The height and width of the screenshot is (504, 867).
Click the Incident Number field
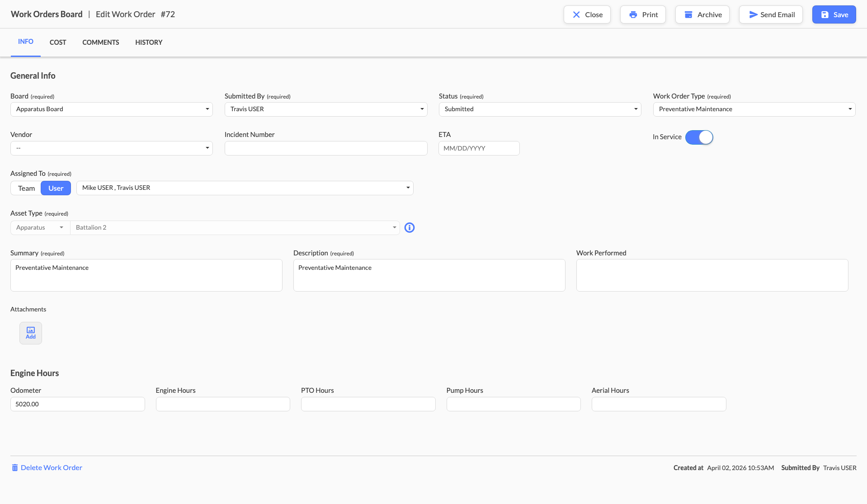326,148
